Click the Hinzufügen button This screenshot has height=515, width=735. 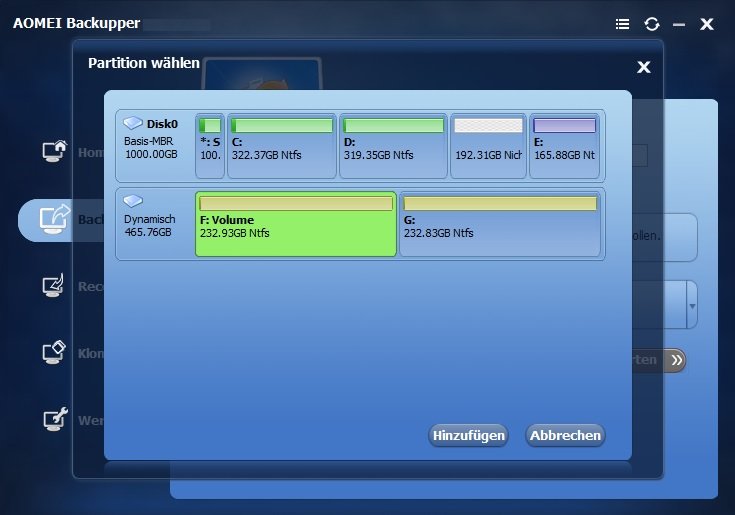coord(468,435)
